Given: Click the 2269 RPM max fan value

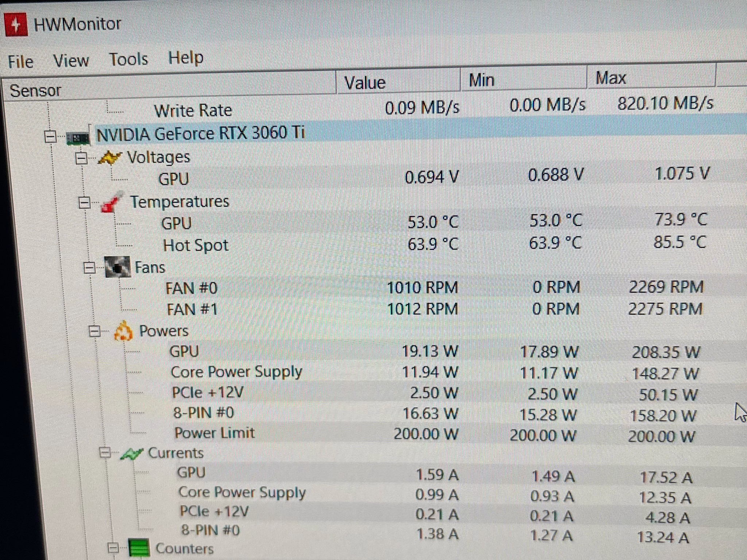Looking at the screenshot, I should (x=666, y=287).
